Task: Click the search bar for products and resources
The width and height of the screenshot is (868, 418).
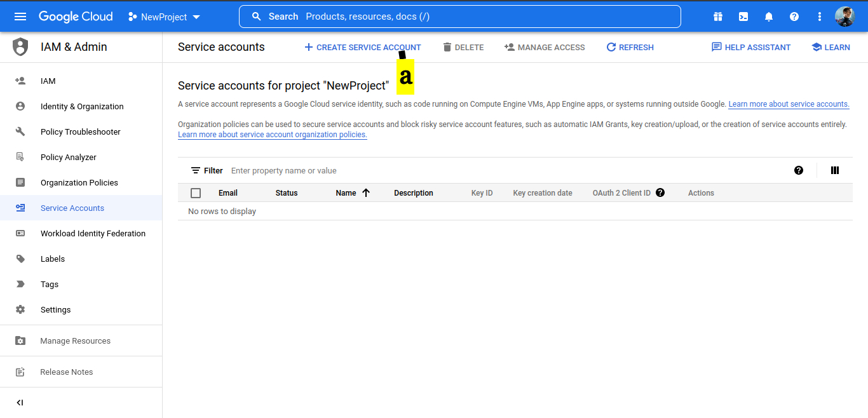Action: coord(459,17)
